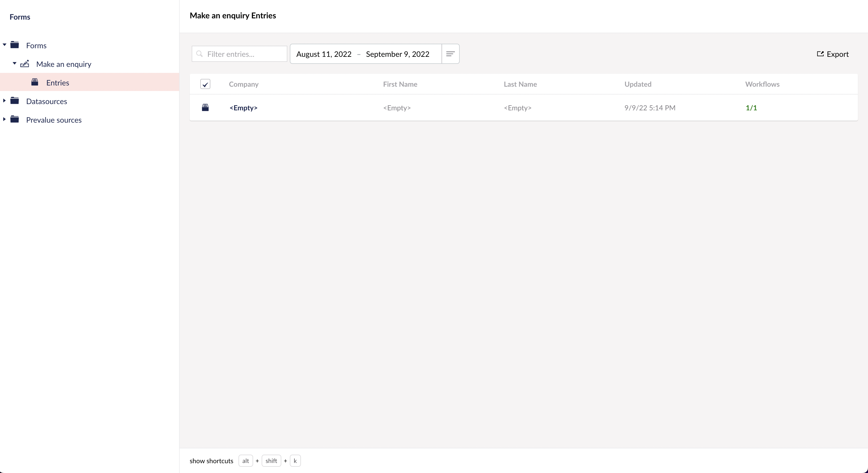Viewport: 868px width, 473px height.
Task: Click the search magnifier icon
Action: click(200, 54)
